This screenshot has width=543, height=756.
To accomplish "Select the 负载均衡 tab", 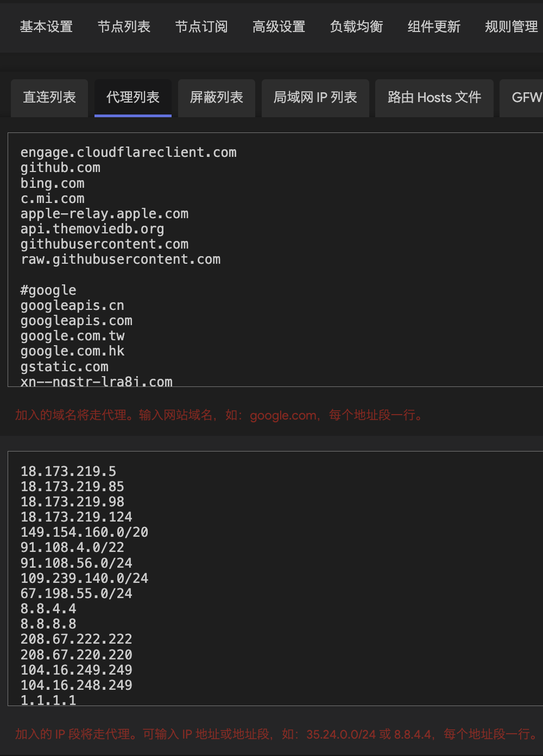I will click(x=357, y=27).
